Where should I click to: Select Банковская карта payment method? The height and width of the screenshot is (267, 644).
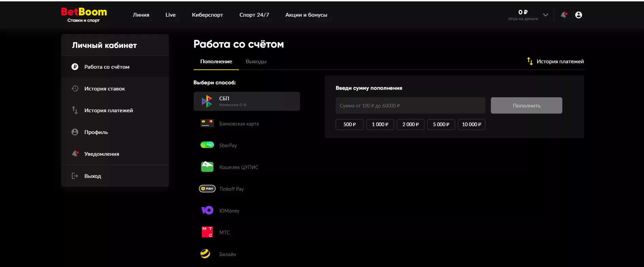pyautogui.click(x=247, y=123)
